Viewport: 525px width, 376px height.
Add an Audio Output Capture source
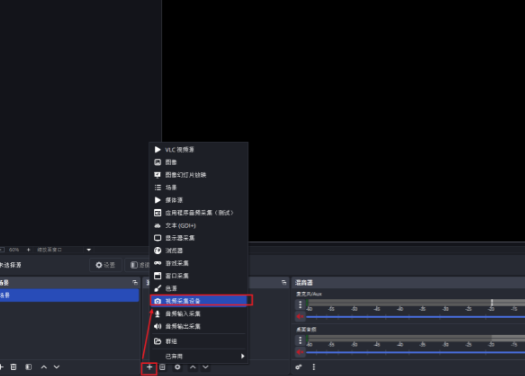pos(199,326)
